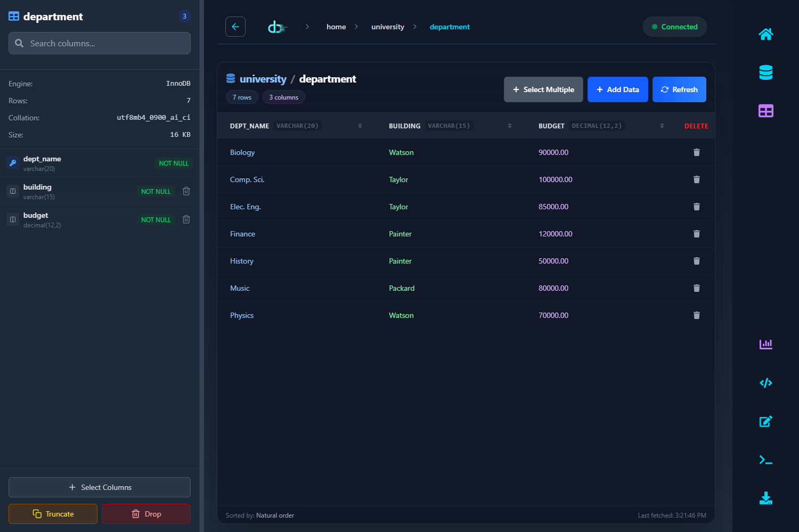The width and height of the screenshot is (799, 532).
Task: Click the count badge 3 in panel header
Action: 185,16
